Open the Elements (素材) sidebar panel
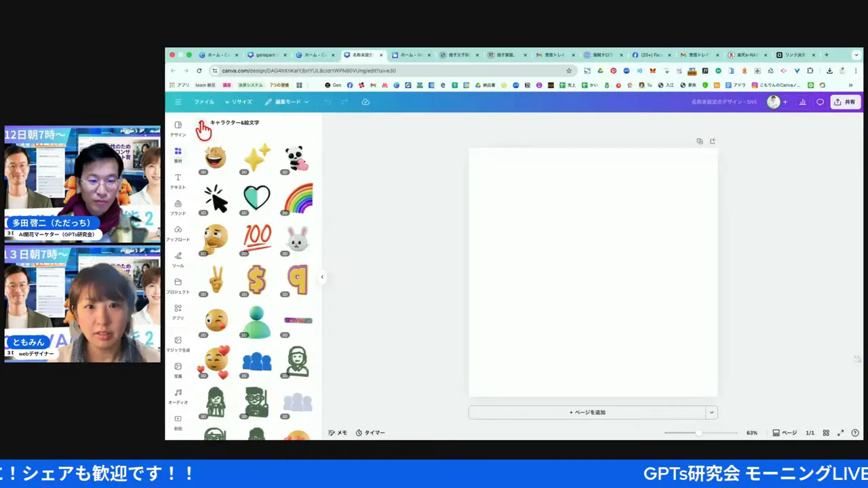Image resolution: width=868 pixels, height=488 pixels. [178, 155]
